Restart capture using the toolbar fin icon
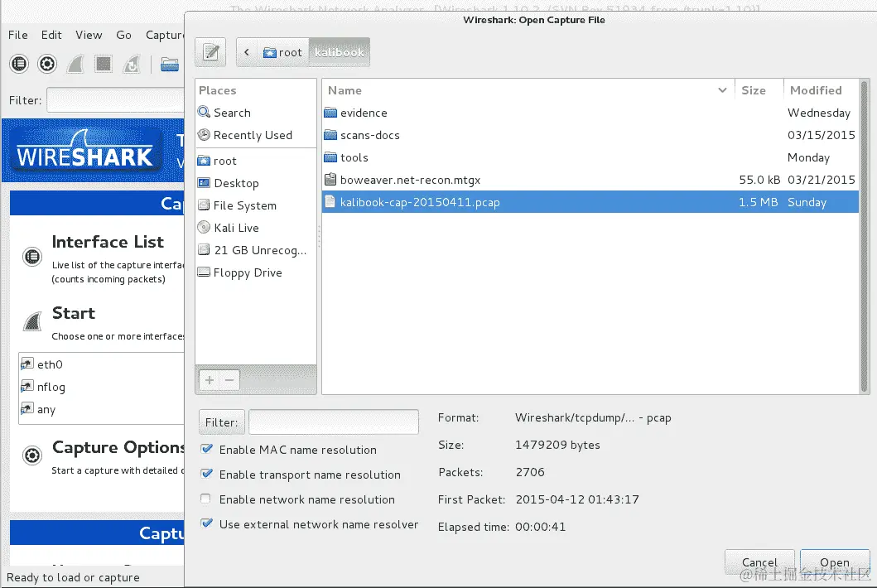 pos(132,64)
